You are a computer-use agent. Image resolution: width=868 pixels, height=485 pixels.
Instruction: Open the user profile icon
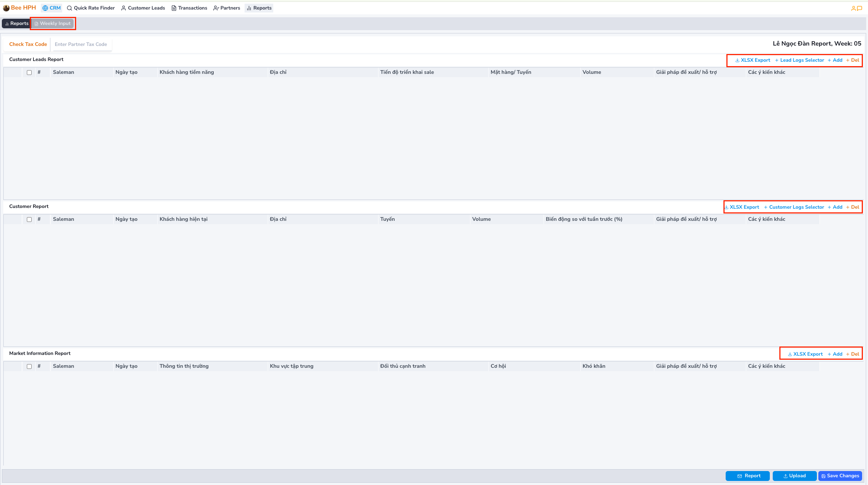point(853,8)
